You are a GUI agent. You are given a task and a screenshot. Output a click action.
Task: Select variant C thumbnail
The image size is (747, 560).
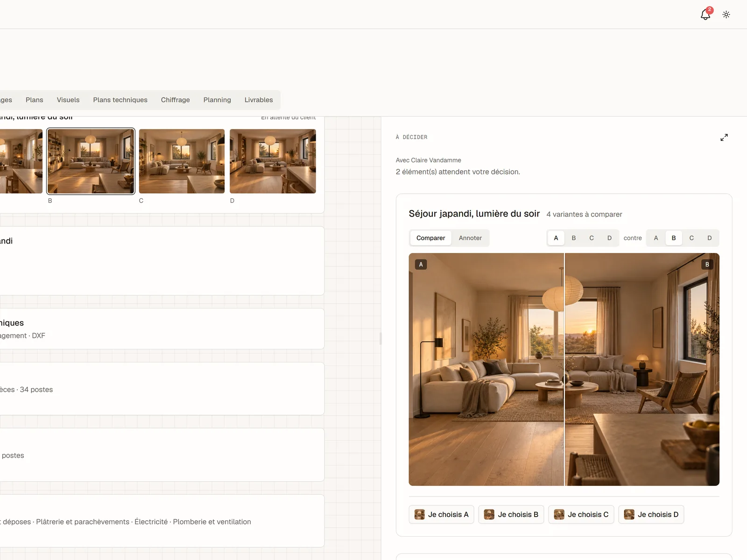(x=182, y=161)
